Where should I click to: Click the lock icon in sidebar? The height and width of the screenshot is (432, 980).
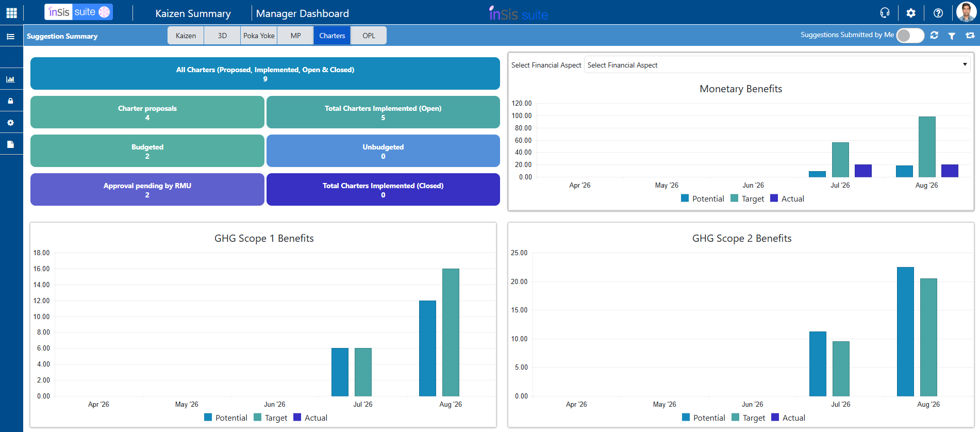(10, 101)
